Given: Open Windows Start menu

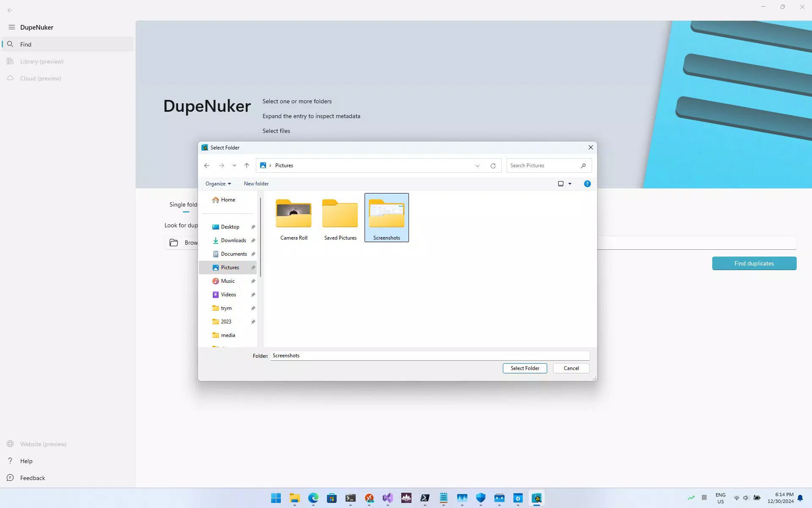Looking at the screenshot, I should [x=276, y=498].
